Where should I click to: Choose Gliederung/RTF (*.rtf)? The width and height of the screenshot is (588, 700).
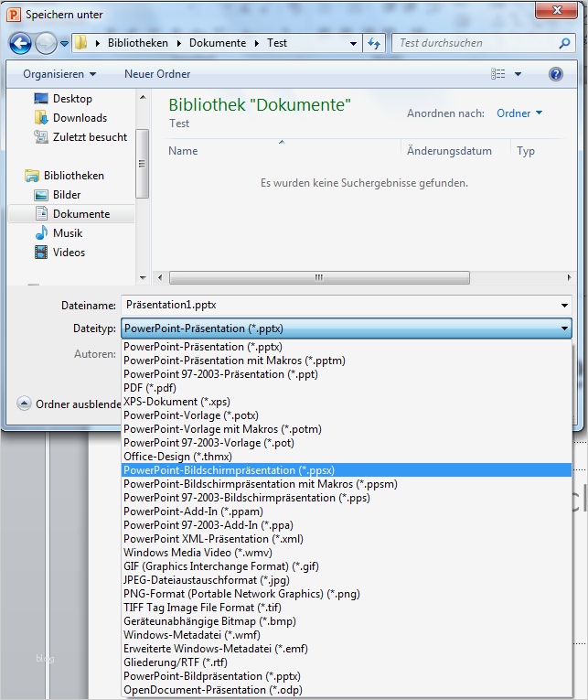click(x=347, y=662)
